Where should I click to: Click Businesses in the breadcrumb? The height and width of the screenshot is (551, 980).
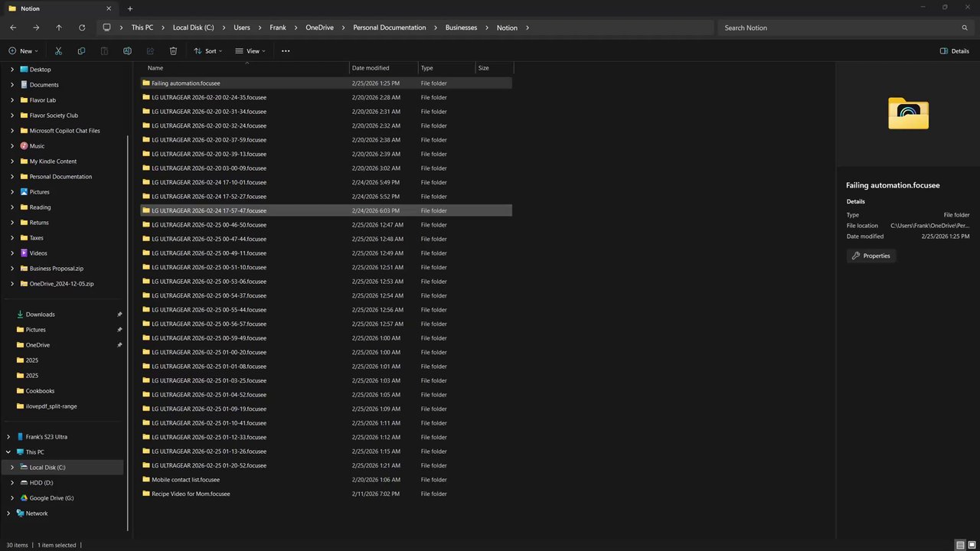pyautogui.click(x=462, y=28)
